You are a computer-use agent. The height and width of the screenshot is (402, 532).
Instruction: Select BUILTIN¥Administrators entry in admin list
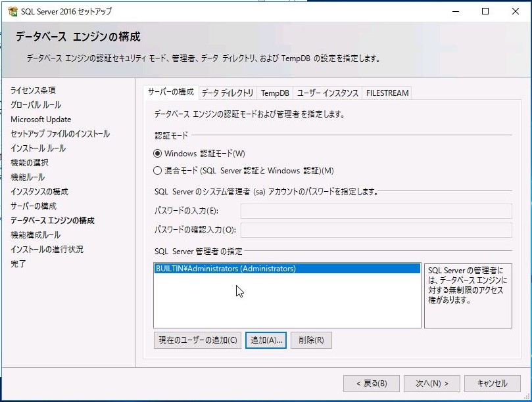click(287, 269)
